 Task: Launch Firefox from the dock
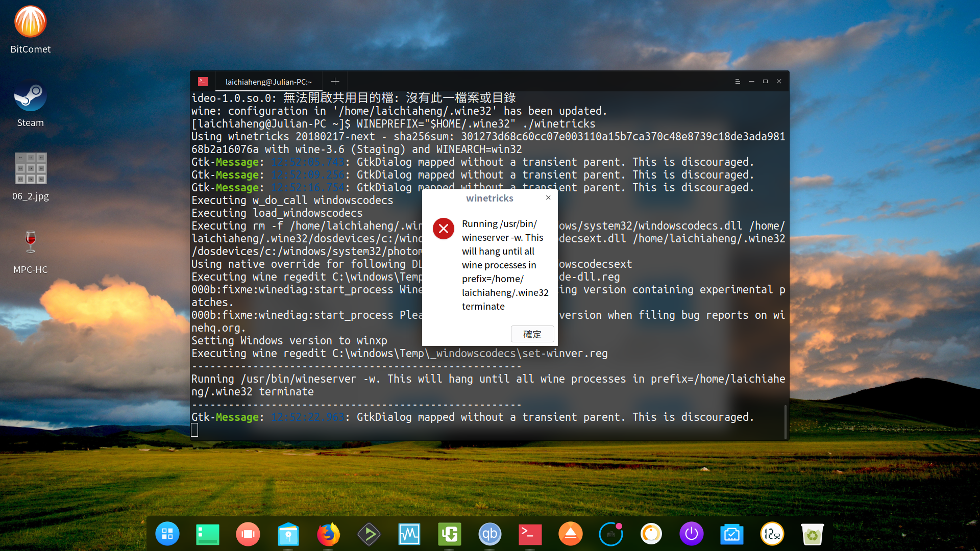point(329,534)
